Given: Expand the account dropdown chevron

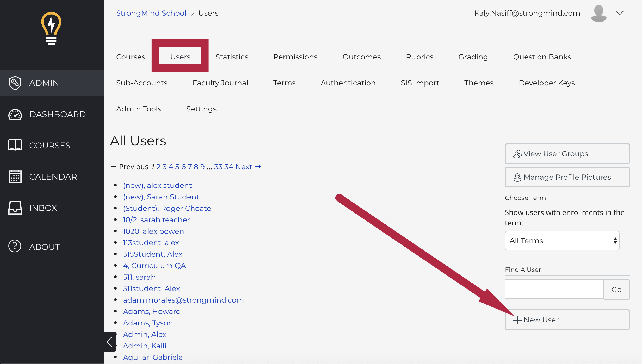Looking at the screenshot, I should click(620, 13).
